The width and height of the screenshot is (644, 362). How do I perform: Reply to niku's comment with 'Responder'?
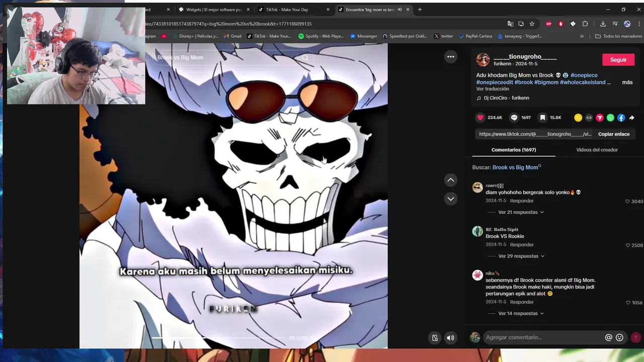[522, 302]
